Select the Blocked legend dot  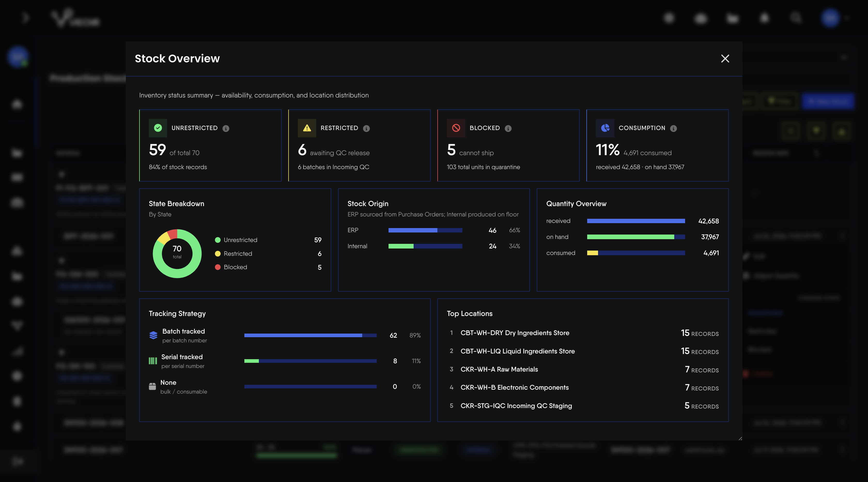(x=218, y=267)
